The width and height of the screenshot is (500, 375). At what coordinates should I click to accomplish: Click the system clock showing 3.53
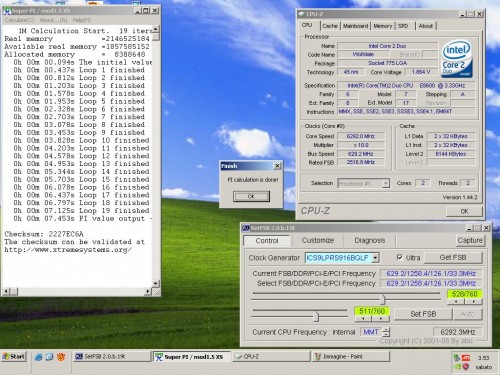click(x=484, y=358)
